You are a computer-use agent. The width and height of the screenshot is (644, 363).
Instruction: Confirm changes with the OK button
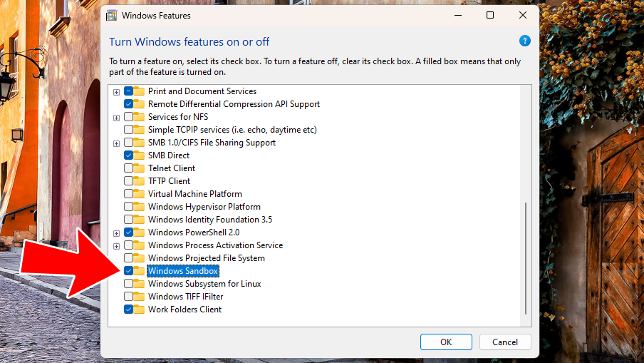(446, 342)
